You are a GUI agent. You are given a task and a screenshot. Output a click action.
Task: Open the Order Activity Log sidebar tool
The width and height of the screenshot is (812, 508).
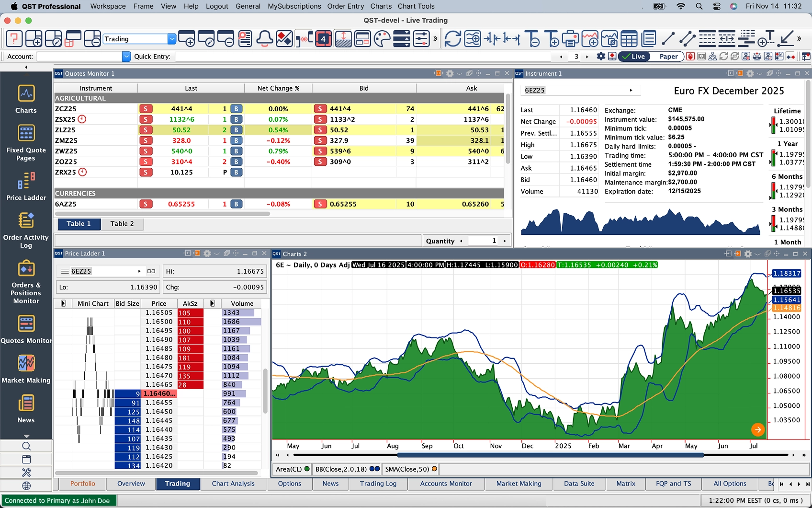26,230
